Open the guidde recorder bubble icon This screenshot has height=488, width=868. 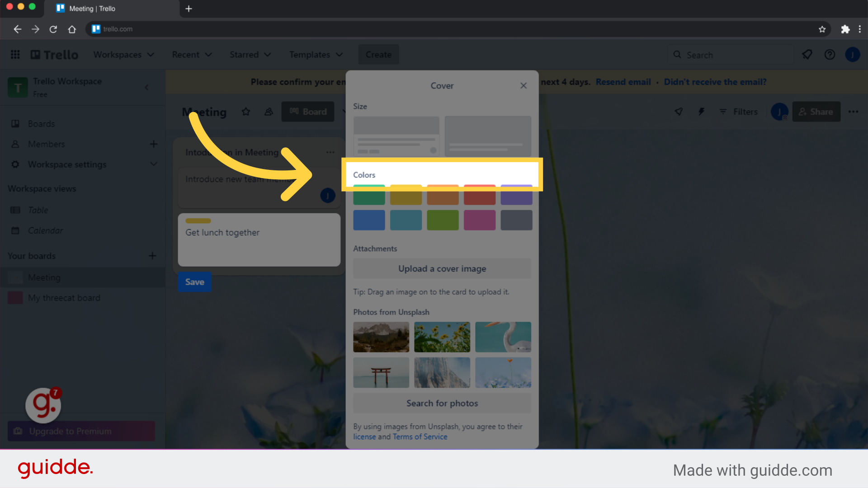tap(43, 405)
